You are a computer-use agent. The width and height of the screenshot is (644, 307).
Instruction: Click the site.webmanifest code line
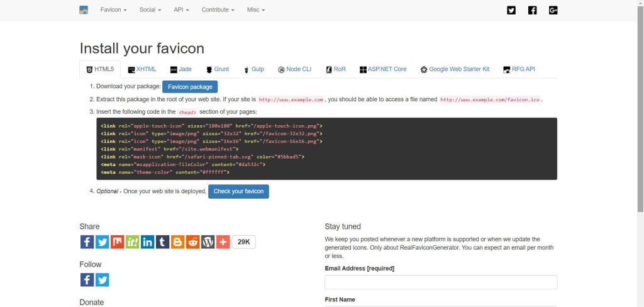pos(170,149)
